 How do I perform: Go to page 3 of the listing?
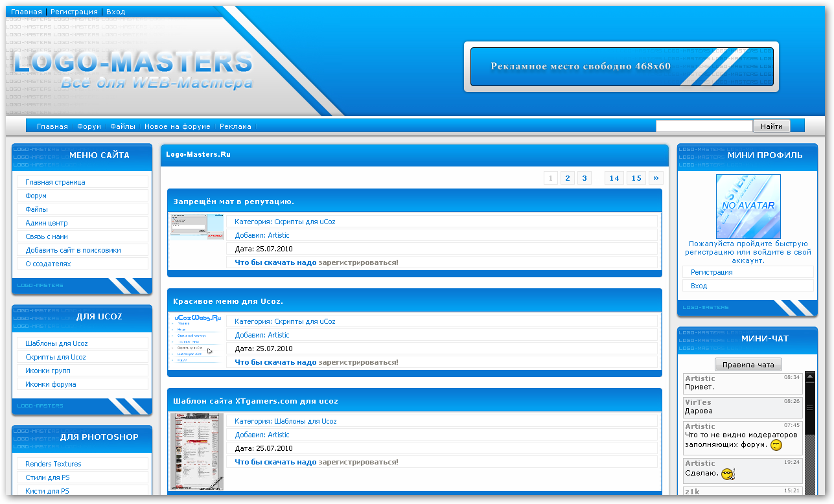pos(584,178)
